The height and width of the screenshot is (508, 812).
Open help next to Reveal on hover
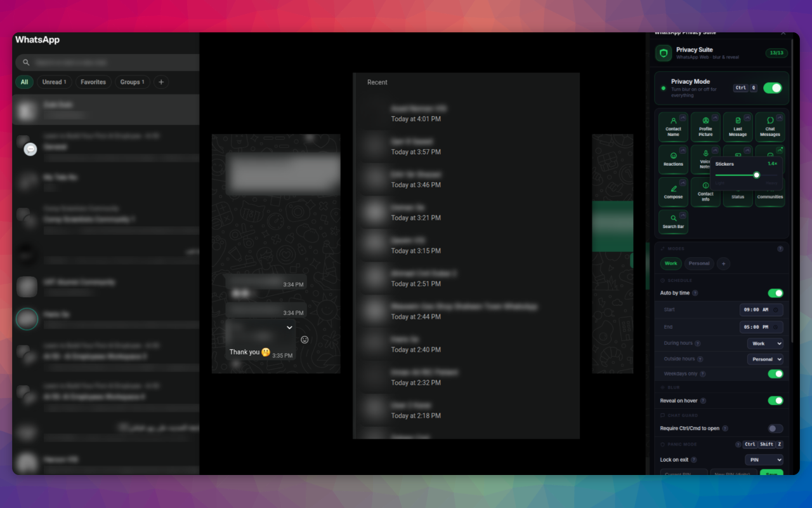[704, 401]
